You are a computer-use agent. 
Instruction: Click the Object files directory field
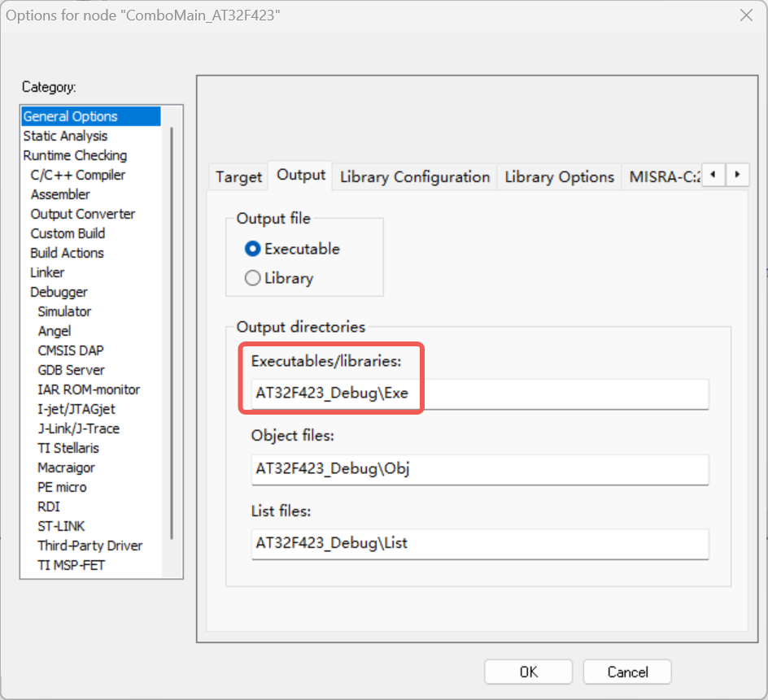click(x=480, y=469)
